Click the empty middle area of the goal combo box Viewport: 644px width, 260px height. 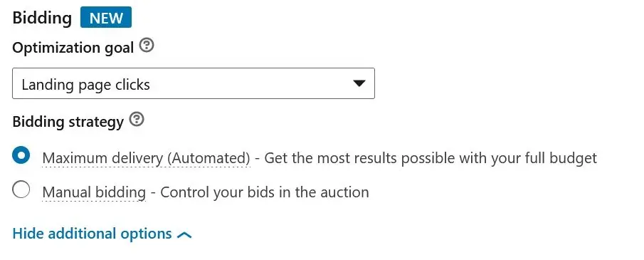coord(250,83)
